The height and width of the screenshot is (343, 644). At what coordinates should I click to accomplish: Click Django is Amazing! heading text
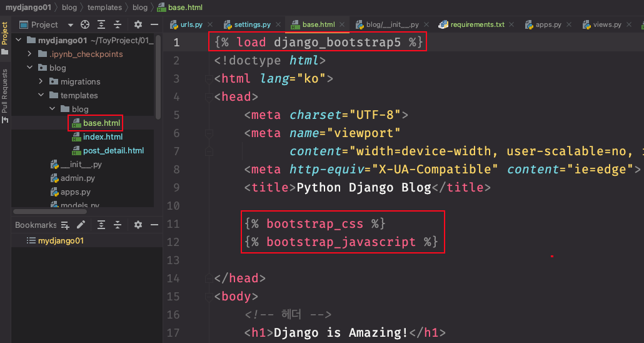[x=341, y=332]
